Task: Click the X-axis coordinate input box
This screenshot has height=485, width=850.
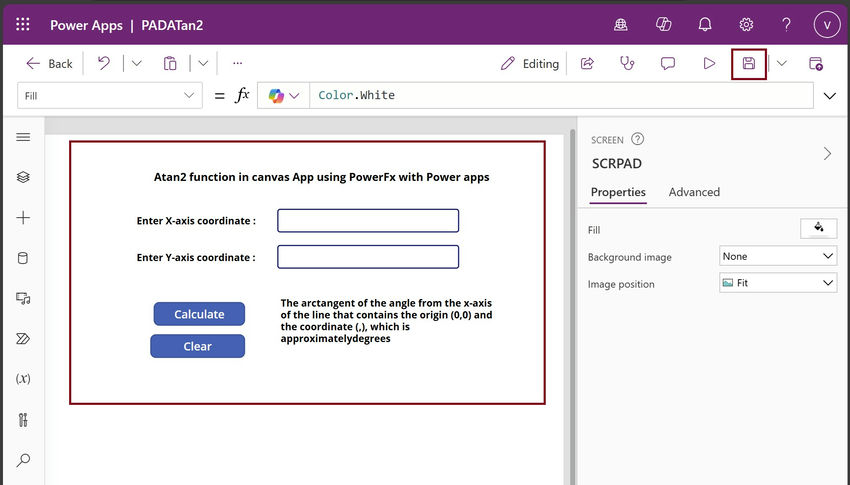Action: coord(368,221)
